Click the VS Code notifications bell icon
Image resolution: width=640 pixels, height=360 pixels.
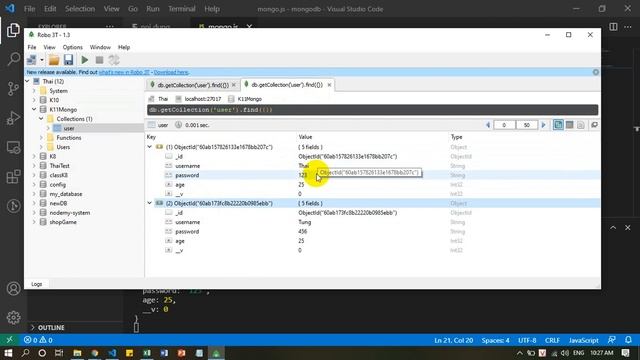(628, 340)
